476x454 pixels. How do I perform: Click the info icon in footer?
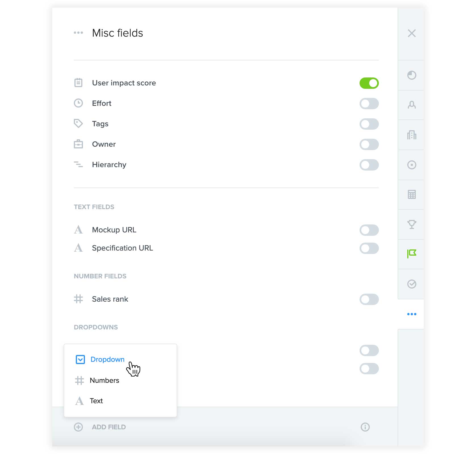(365, 427)
